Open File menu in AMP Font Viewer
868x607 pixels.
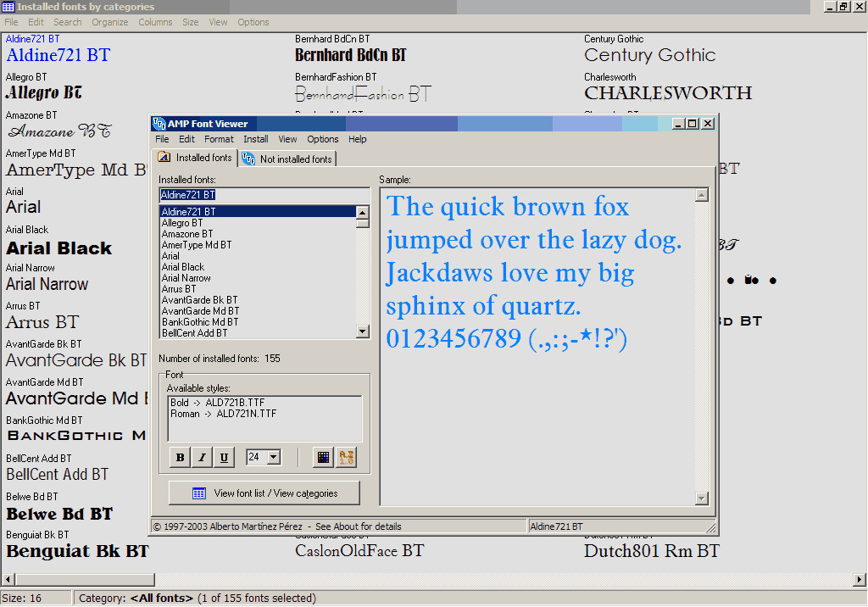pos(162,139)
